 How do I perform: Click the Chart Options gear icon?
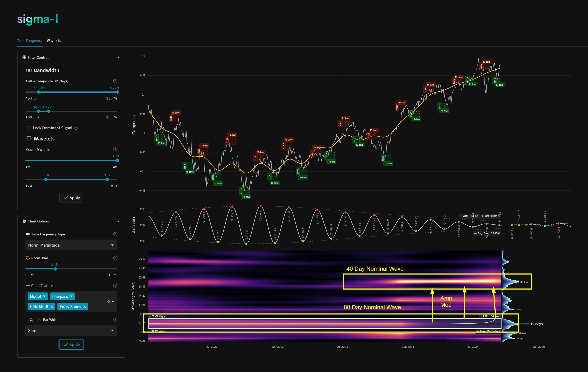[24, 221]
